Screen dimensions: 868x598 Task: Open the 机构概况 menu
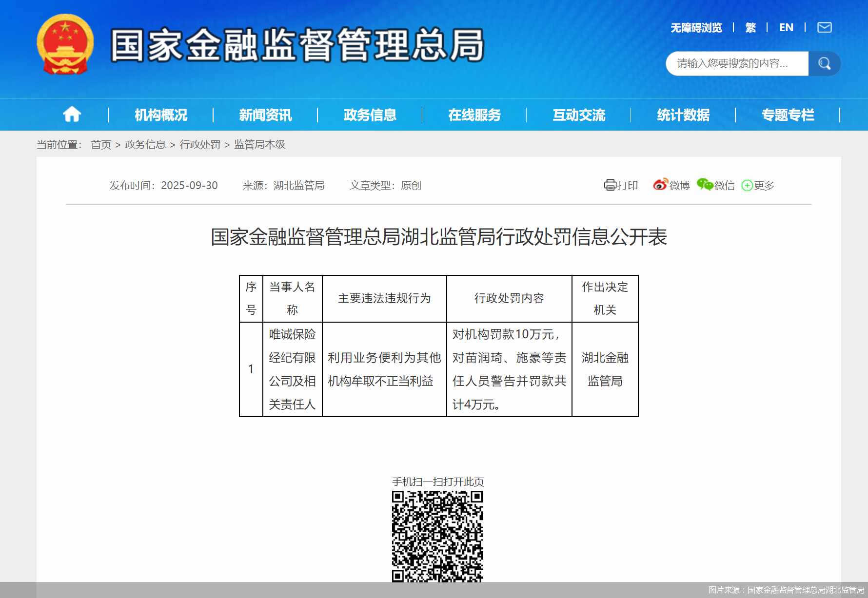point(161,115)
